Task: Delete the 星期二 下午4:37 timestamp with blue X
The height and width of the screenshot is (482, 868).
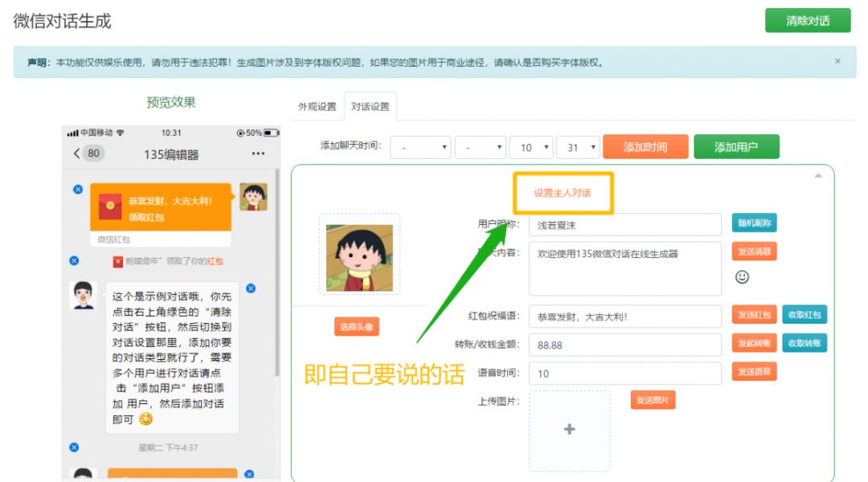Action: click(x=74, y=447)
